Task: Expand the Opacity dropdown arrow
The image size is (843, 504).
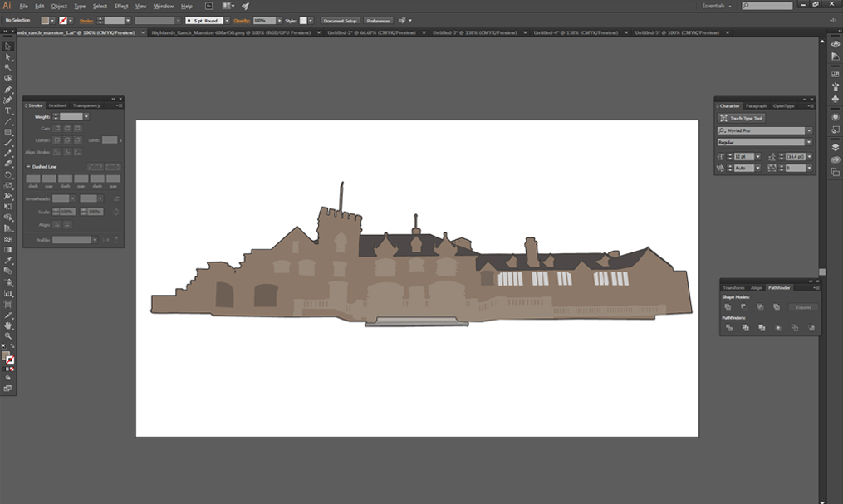Action: 278,21
